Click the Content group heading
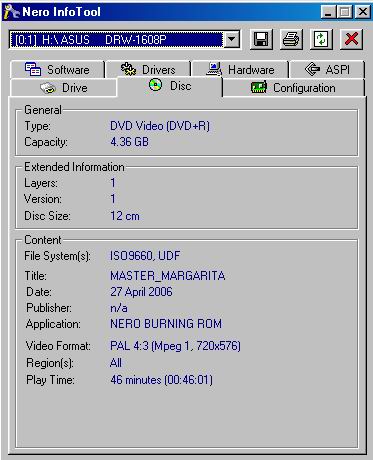 click(x=43, y=240)
